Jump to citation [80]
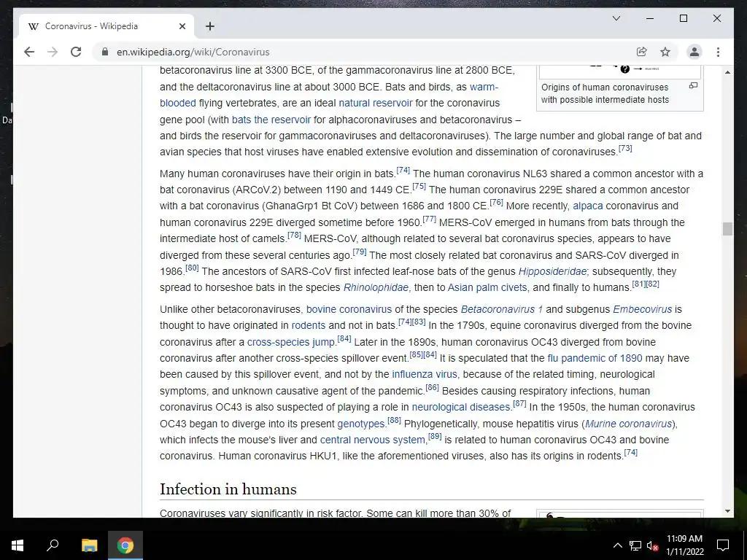The height and width of the screenshot is (560, 747). coord(192,268)
